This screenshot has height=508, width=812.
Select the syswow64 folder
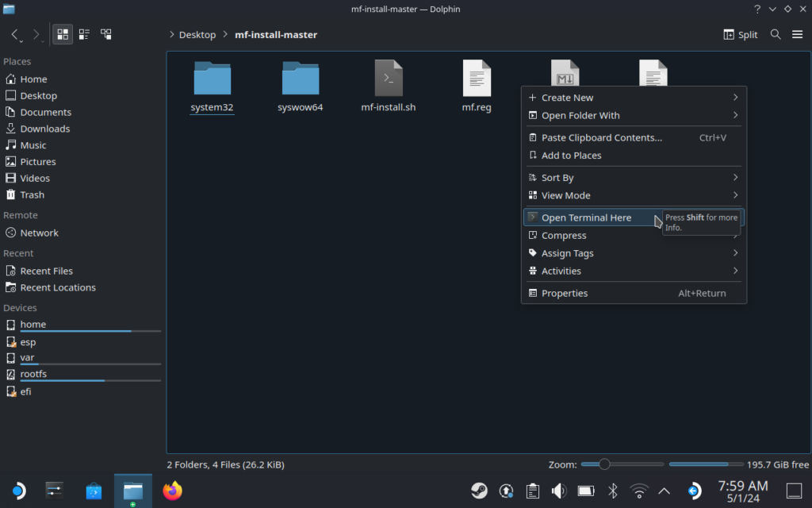[300, 87]
